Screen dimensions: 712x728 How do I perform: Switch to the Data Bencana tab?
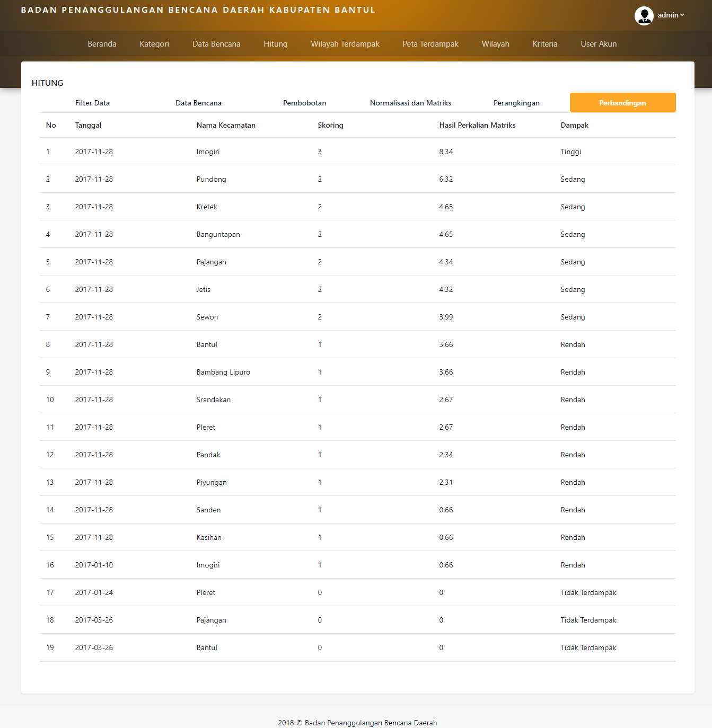click(x=198, y=103)
